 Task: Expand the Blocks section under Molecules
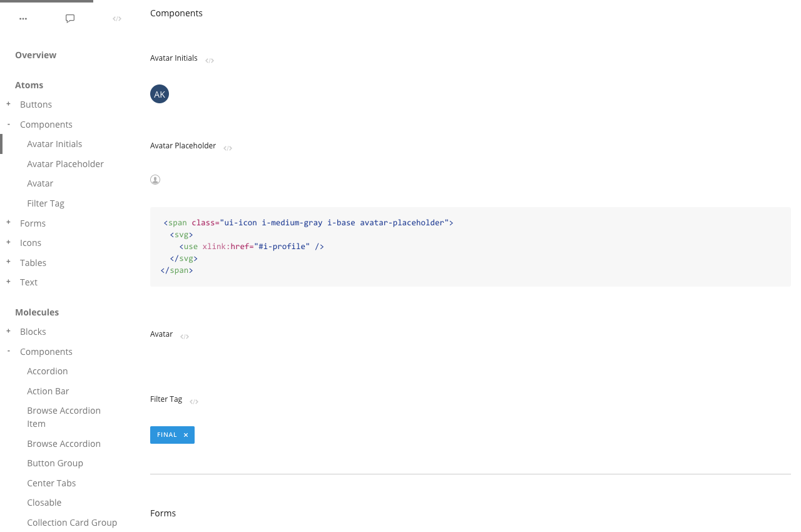coord(9,331)
